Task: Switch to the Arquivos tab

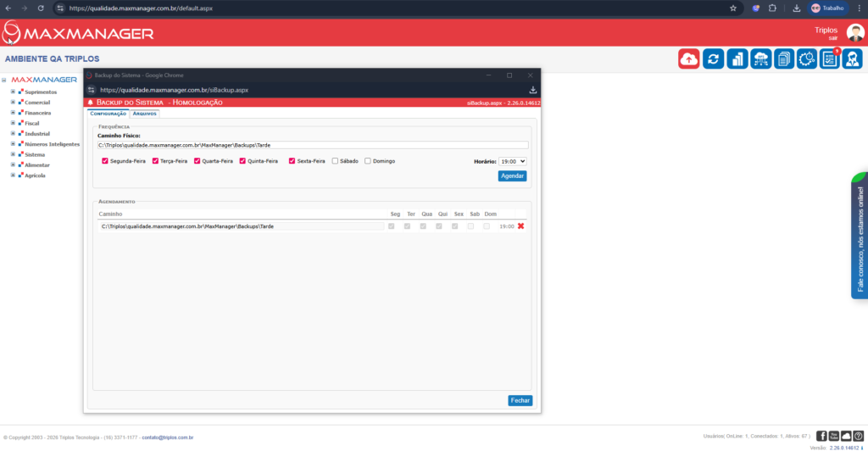Action: coord(145,113)
